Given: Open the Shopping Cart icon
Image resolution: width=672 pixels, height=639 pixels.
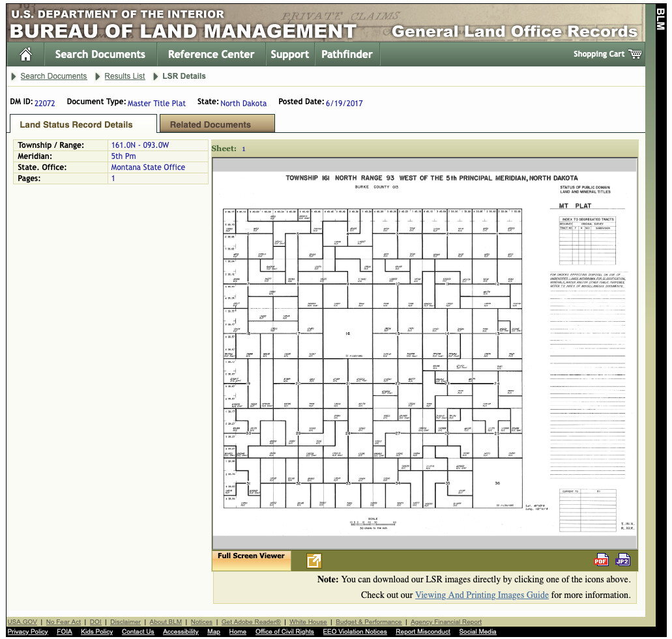Looking at the screenshot, I should click(635, 54).
